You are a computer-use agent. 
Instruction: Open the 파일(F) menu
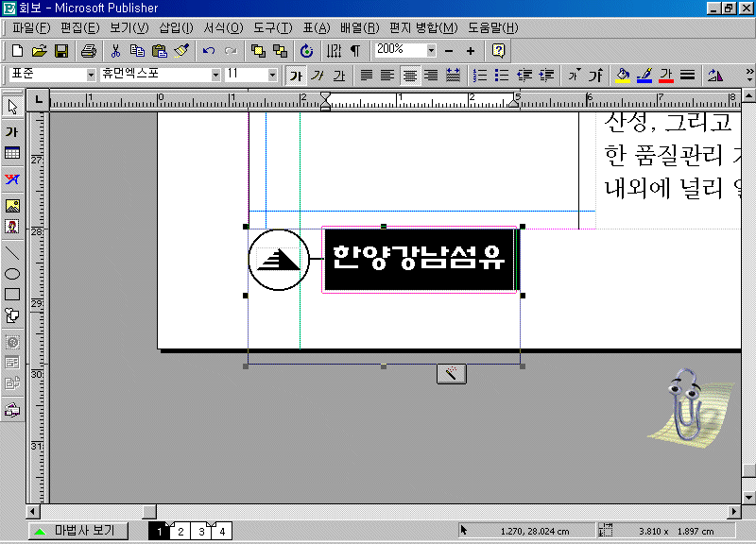point(31,27)
